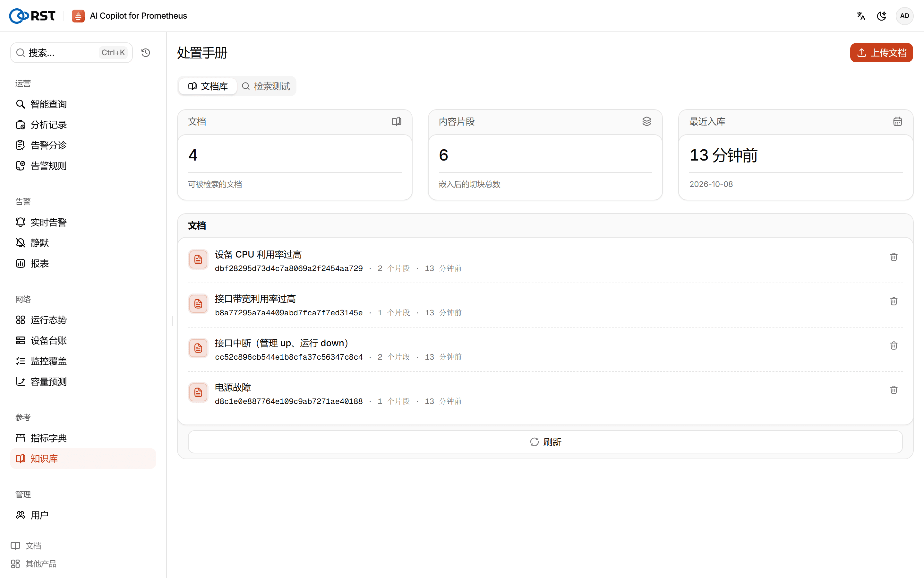Open 告警规则 in sidebar
The width and height of the screenshot is (924, 578).
coord(83,166)
